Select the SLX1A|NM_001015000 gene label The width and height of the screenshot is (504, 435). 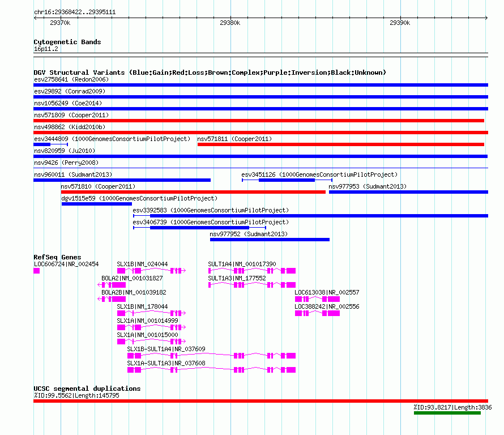pos(147,335)
